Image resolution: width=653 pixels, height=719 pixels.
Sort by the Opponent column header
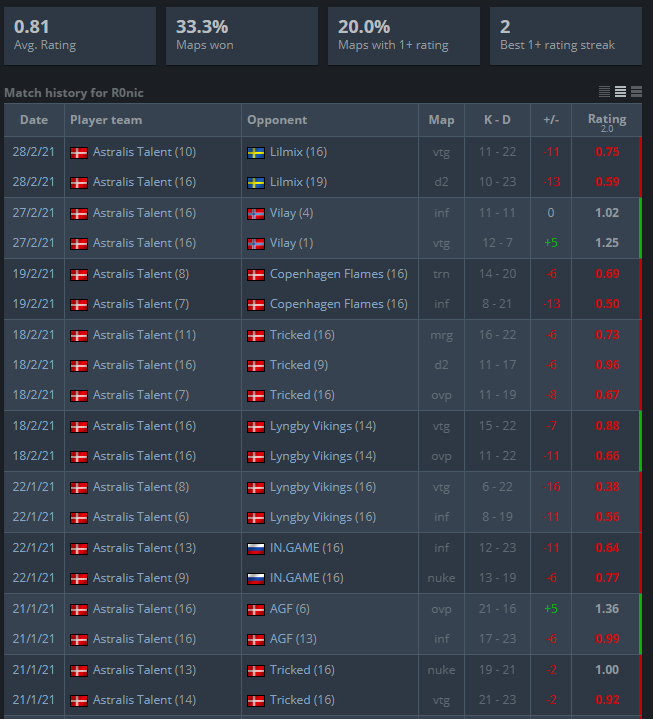click(x=330, y=120)
